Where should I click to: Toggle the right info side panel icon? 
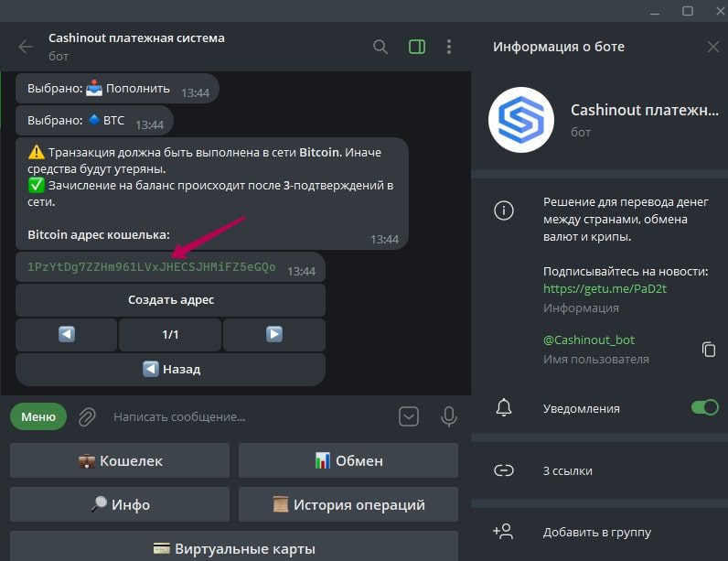coord(416,47)
